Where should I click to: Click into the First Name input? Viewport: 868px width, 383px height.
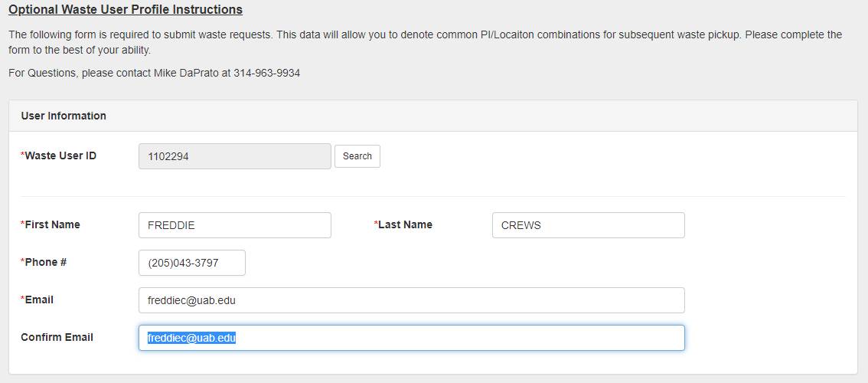coord(234,225)
